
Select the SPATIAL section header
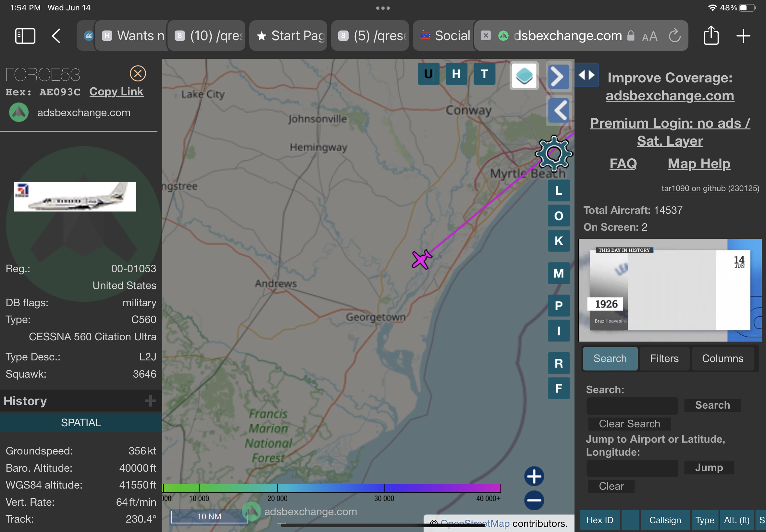pos(81,422)
